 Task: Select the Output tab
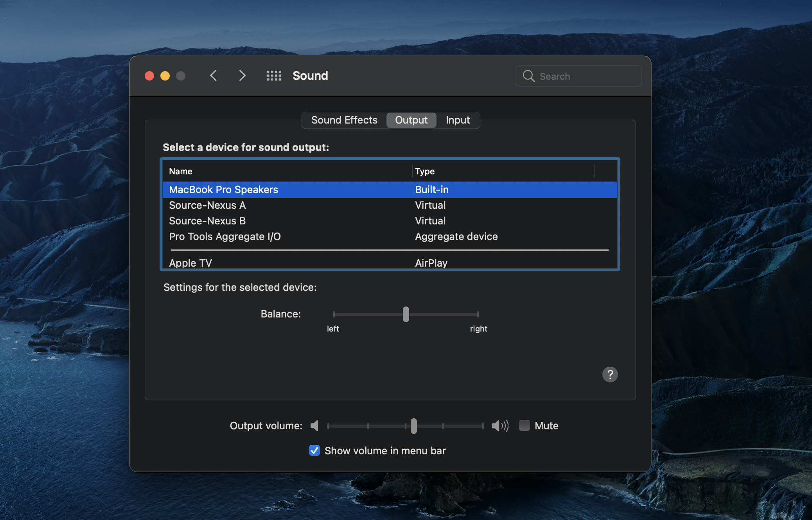pos(411,120)
